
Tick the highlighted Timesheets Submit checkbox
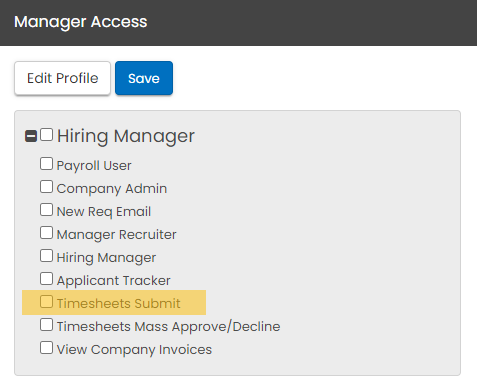click(x=46, y=302)
